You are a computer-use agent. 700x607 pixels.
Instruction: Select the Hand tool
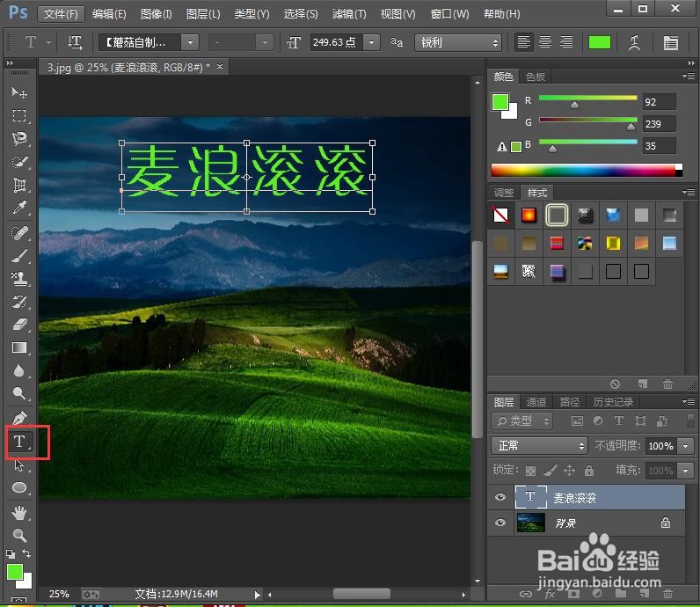tap(19, 513)
